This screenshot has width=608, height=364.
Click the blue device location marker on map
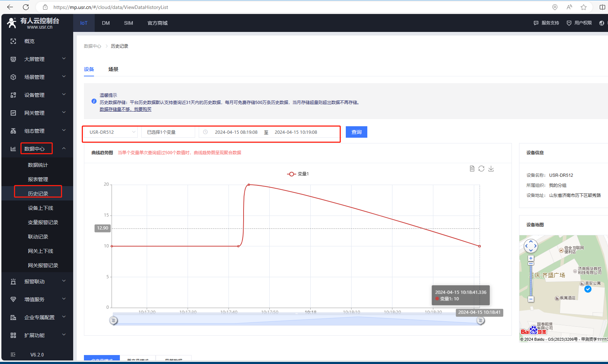pyautogui.click(x=588, y=289)
